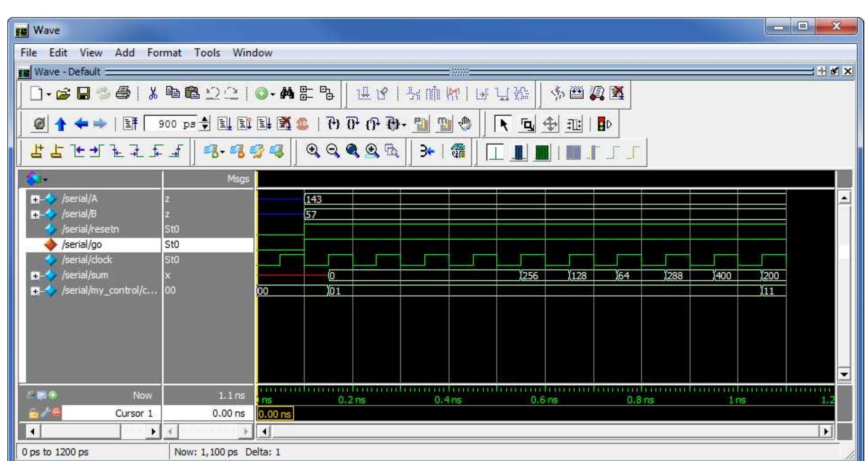868x461 pixels.
Task: Click the Expanded Time collapse arrow icon
Action: 427,152
